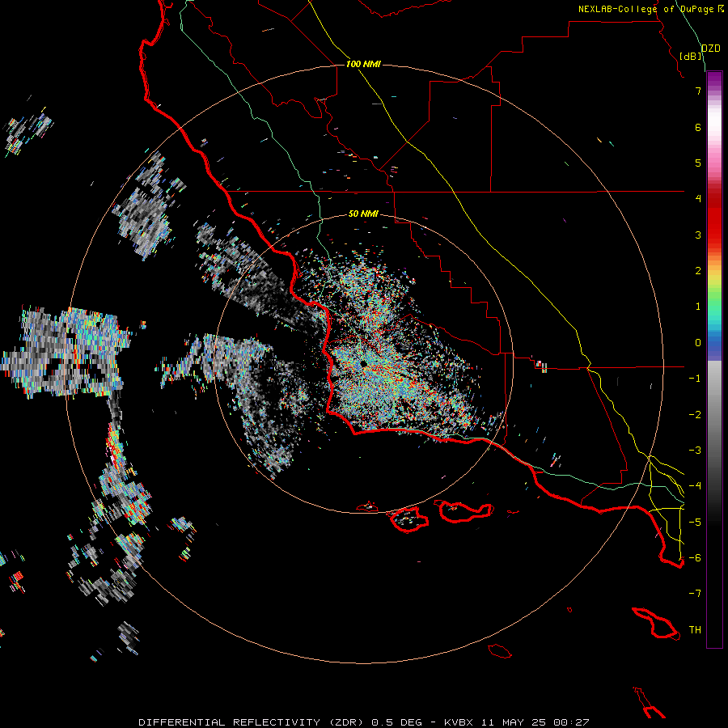Click the black radar site dot at center
The image size is (728, 728).
(363, 363)
